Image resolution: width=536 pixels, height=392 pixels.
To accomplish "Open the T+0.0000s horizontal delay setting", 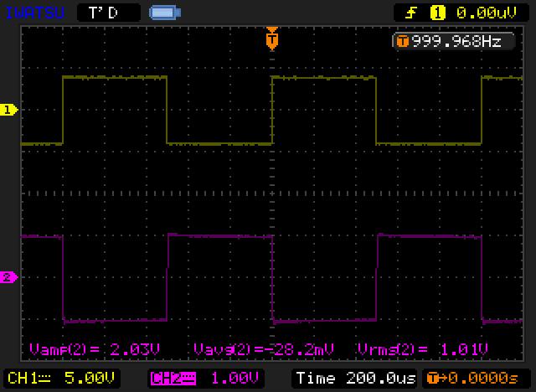I will (476, 377).
